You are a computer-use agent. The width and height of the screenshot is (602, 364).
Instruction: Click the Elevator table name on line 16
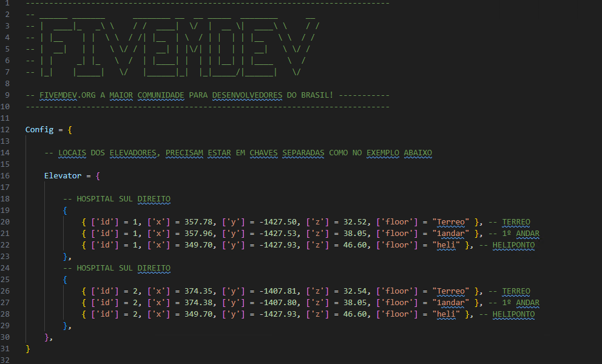63,176
